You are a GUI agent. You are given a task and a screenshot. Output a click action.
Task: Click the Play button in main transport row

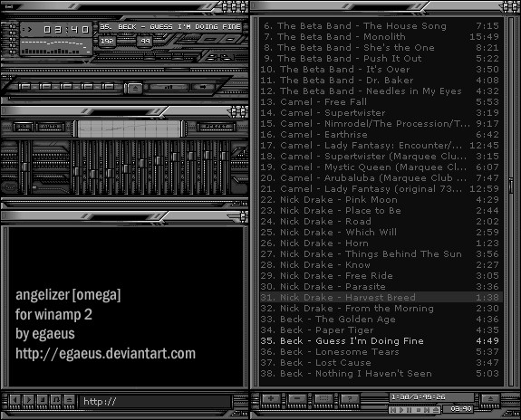pos(45,86)
